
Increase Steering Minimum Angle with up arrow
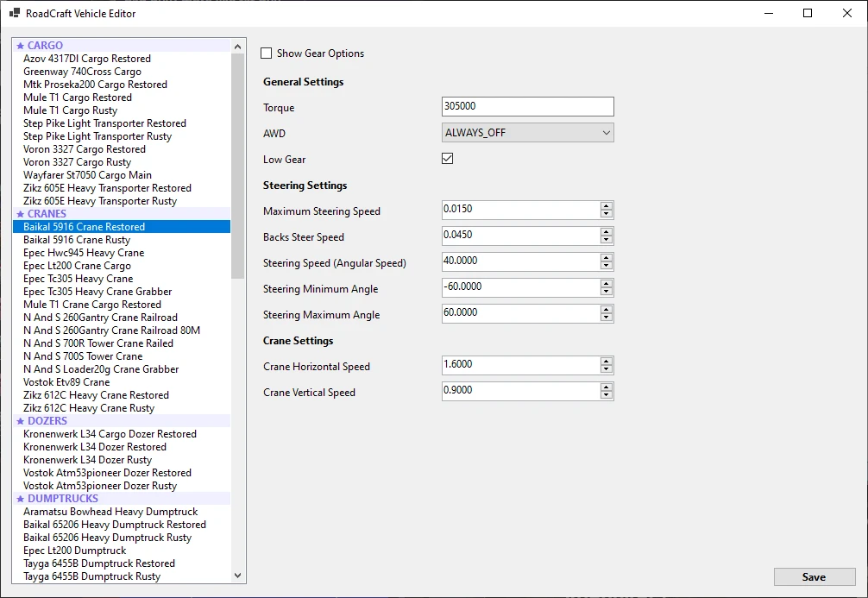click(x=607, y=284)
